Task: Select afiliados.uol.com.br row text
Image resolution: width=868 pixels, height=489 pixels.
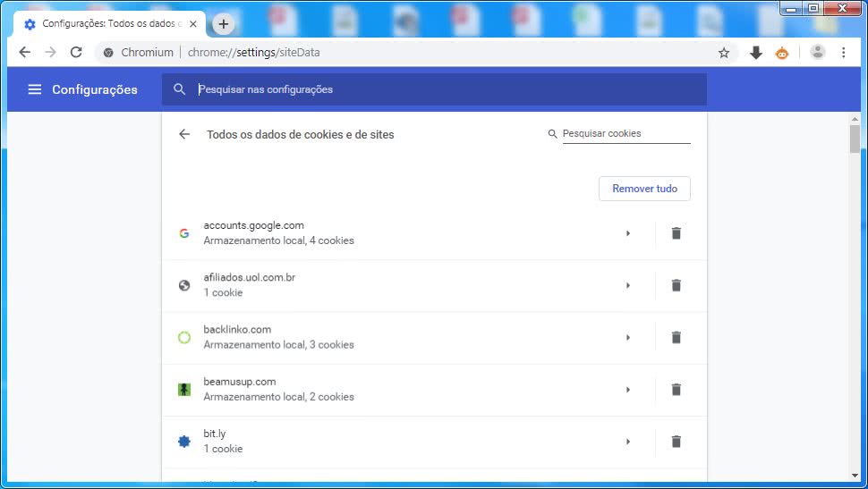Action: tap(249, 277)
